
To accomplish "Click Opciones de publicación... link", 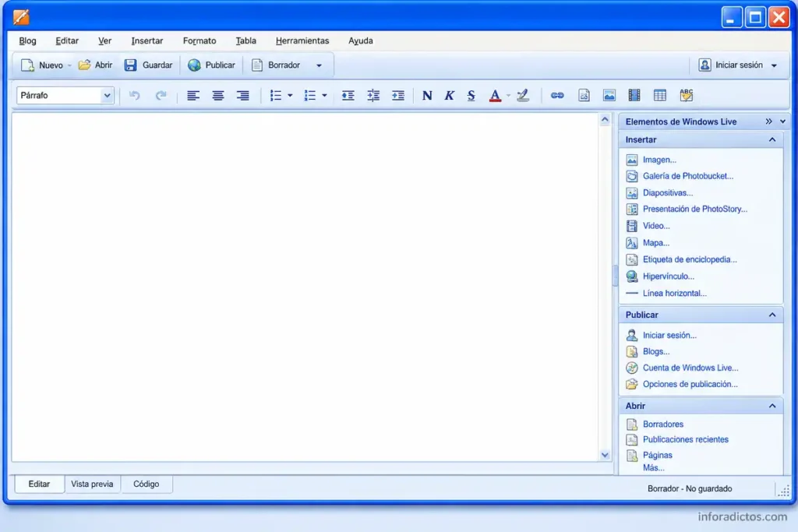I will [x=690, y=384].
